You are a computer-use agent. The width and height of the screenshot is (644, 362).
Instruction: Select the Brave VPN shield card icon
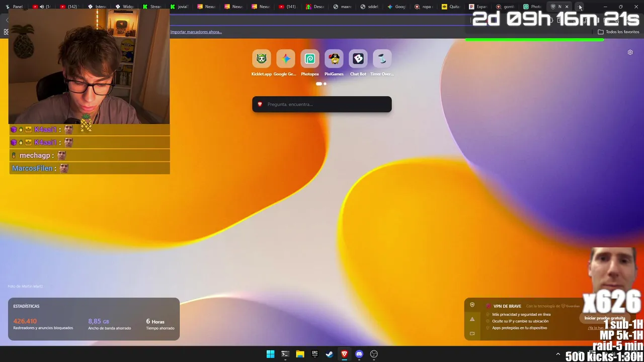coord(472,305)
